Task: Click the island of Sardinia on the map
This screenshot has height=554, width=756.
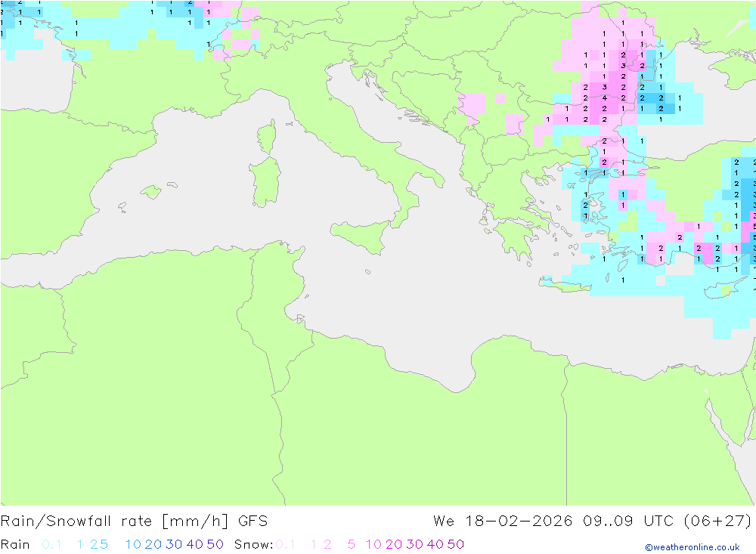Action: coord(265,182)
